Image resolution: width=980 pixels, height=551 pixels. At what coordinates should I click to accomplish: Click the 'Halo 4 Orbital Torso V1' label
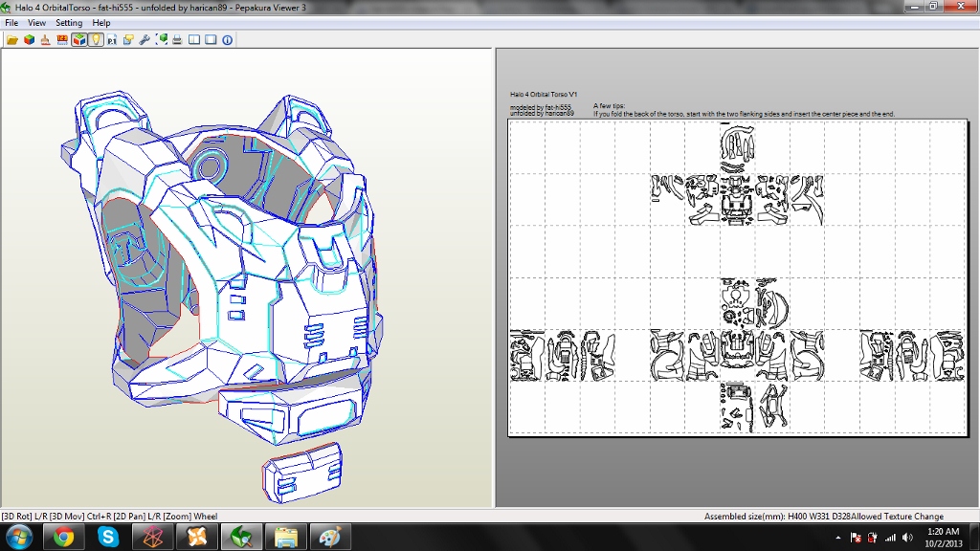coord(544,95)
